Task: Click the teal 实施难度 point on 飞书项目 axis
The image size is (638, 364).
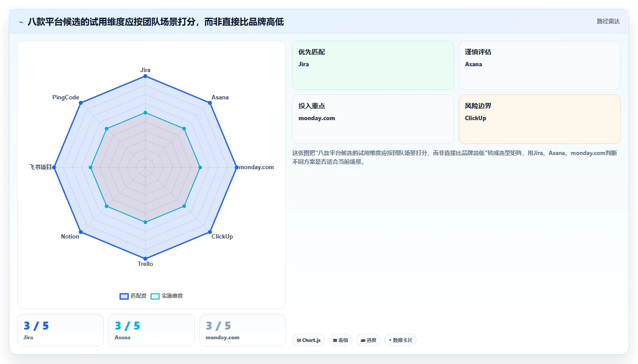Action: pyautogui.click(x=91, y=167)
